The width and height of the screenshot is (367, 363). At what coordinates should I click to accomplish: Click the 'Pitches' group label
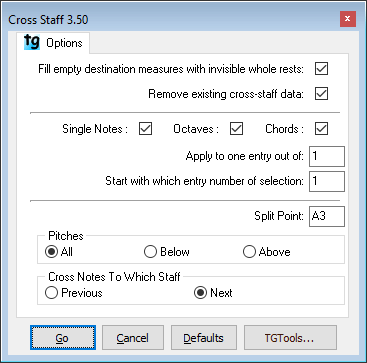pyautogui.click(x=66, y=236)
